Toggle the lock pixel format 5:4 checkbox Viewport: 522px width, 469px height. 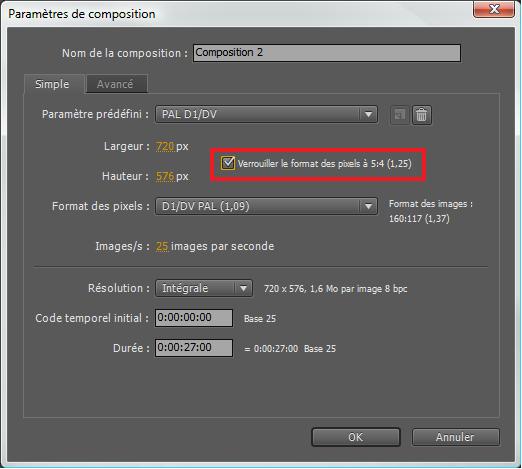coord(228,164)
